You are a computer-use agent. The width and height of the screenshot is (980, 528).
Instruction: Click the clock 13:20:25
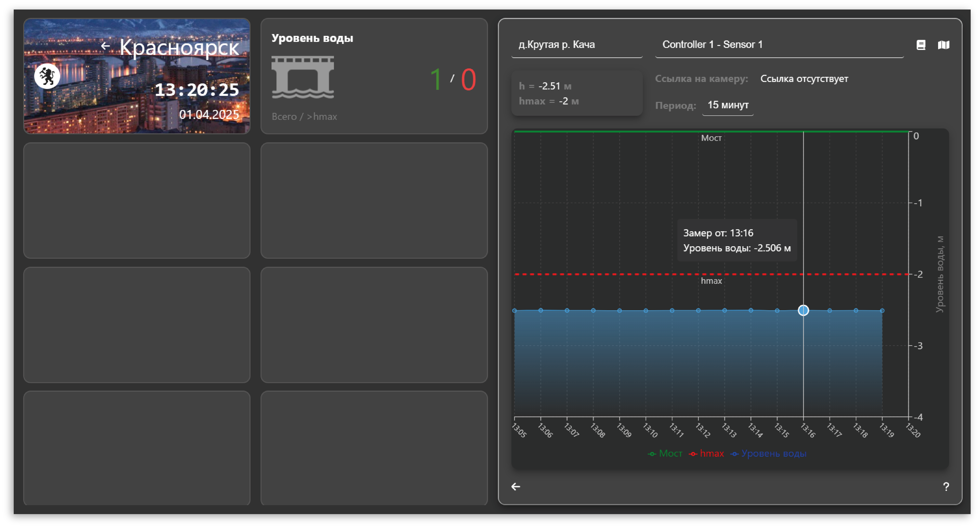(x=197, y=90)
